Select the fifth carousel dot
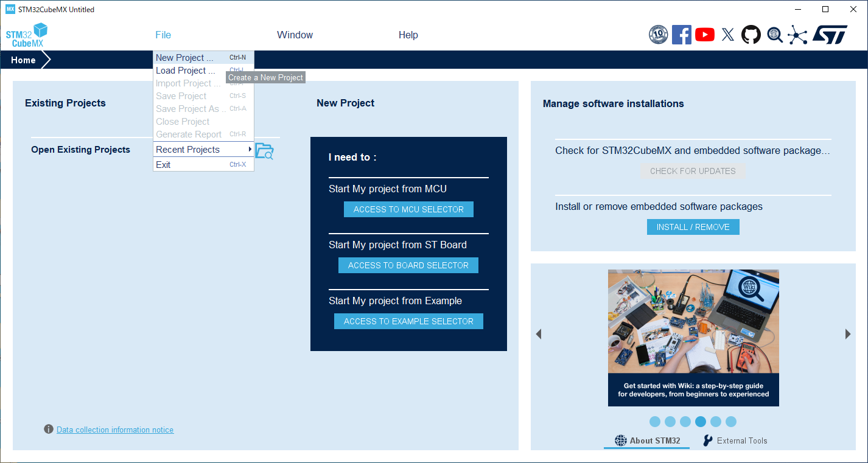This screenshot has width=868, height=463. (x=716, y=422)
